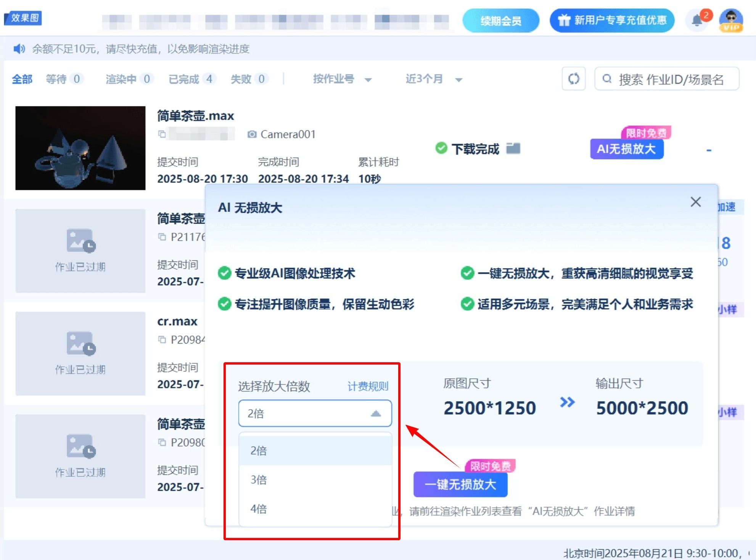
Task: Copy the job ID next to cr.max
Action: pos(162,340)
